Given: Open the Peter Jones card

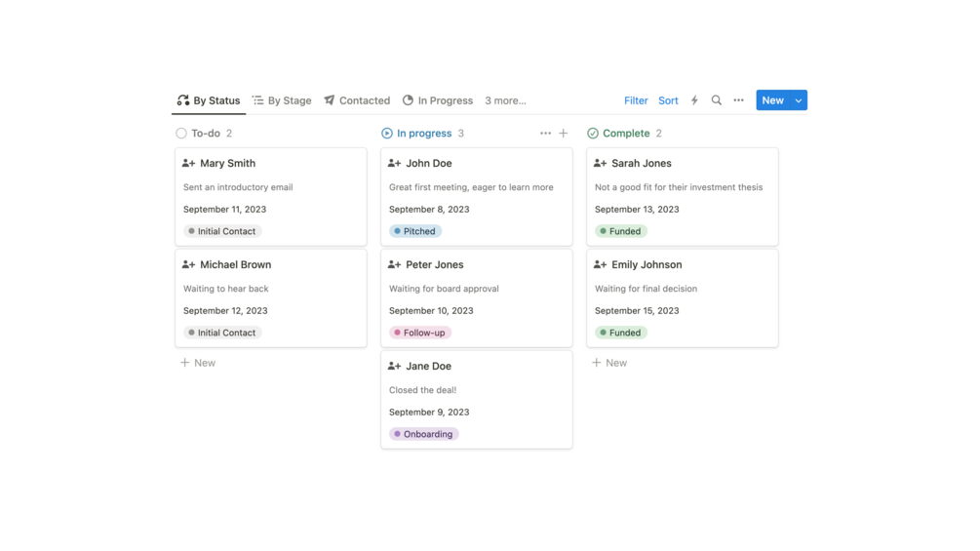Looking at the screenshot, I should pos(476,298).
